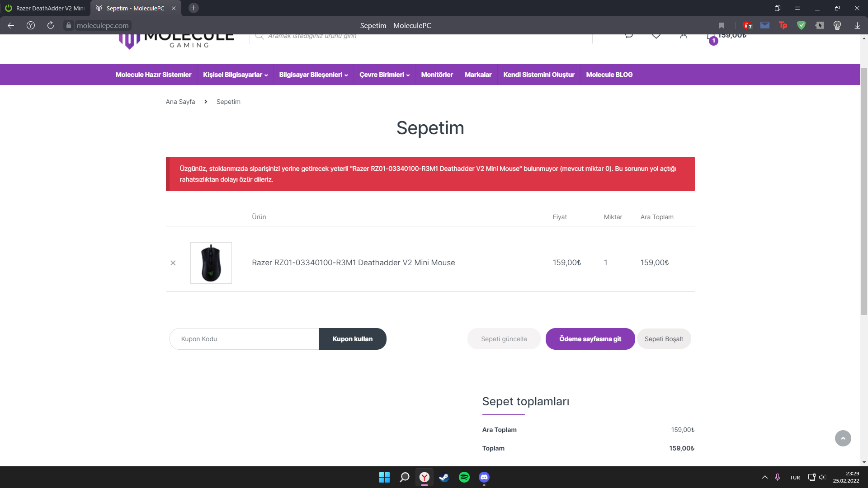868x488 pixels.
Task: Switch to Razer DeathAdder V2 Mini tab
Action: (x=45, y=8)
